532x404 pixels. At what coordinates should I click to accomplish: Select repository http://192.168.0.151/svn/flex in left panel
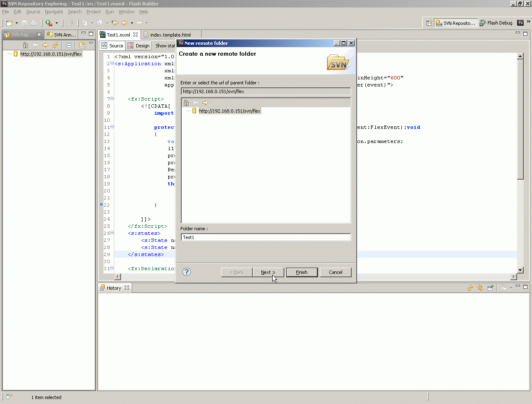pos(51,54)
